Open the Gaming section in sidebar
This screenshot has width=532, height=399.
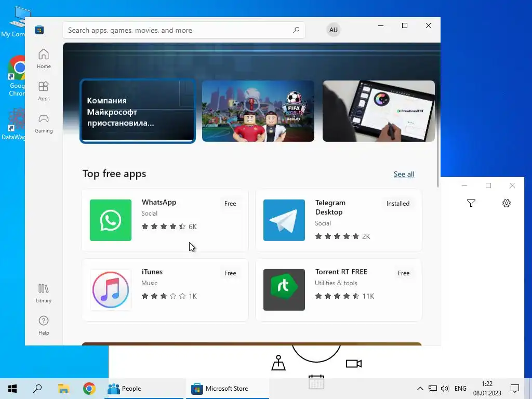point(44,123)
